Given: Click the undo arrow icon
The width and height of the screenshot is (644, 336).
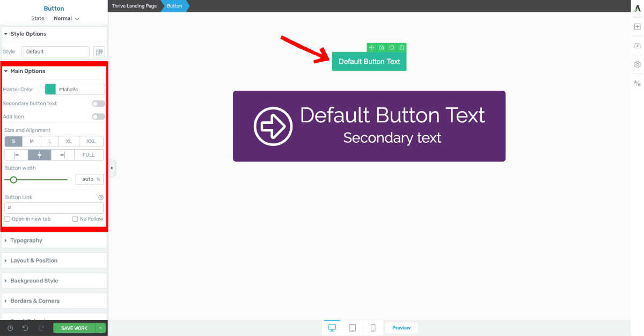Looking at the screenshot, I should [x=25, y=328].
